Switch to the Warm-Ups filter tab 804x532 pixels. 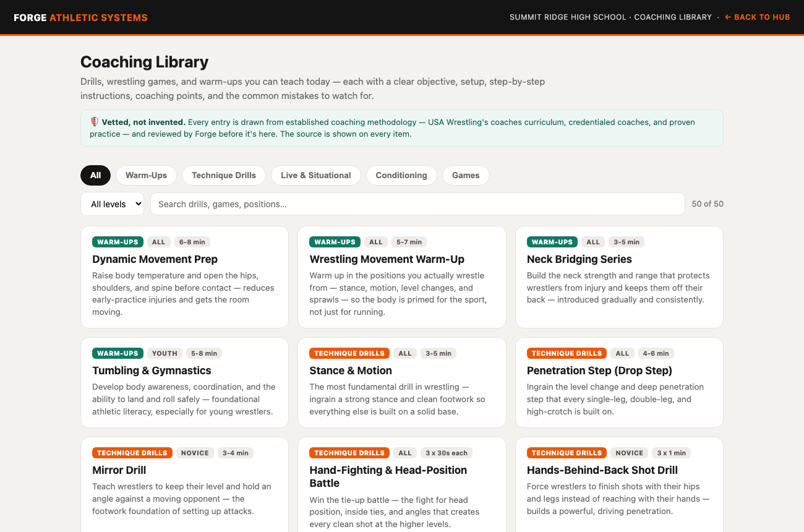pos(146,175)
